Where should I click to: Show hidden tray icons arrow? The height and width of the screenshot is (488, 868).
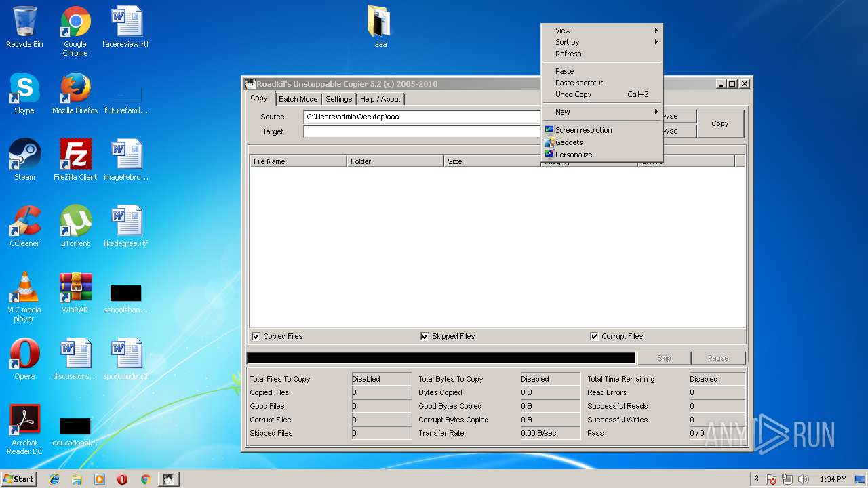[756, 479]
